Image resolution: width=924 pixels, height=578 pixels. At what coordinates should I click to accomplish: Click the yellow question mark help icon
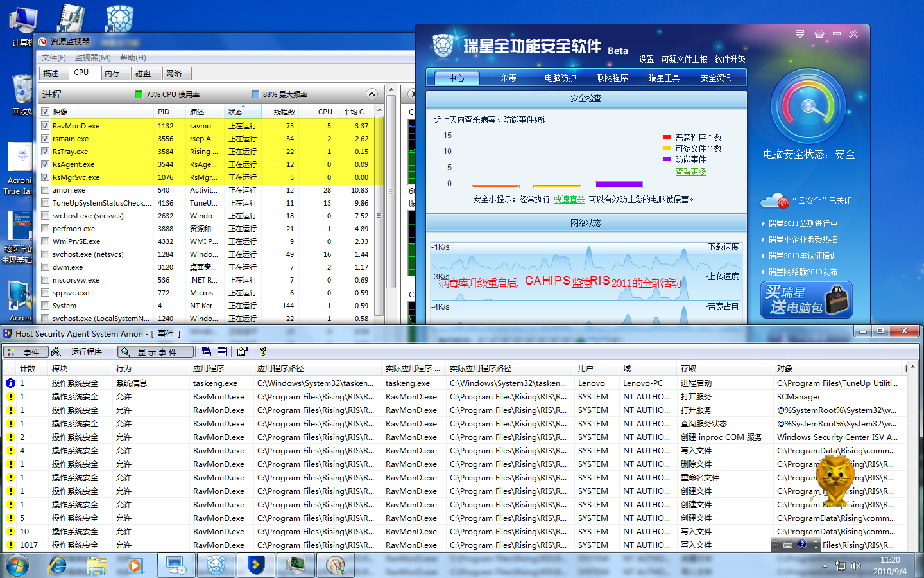(263, 352)
